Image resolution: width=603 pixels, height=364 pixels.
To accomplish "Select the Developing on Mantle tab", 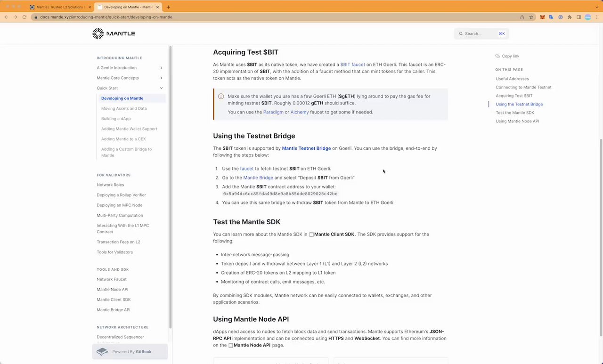I will [x=127, y=7].
